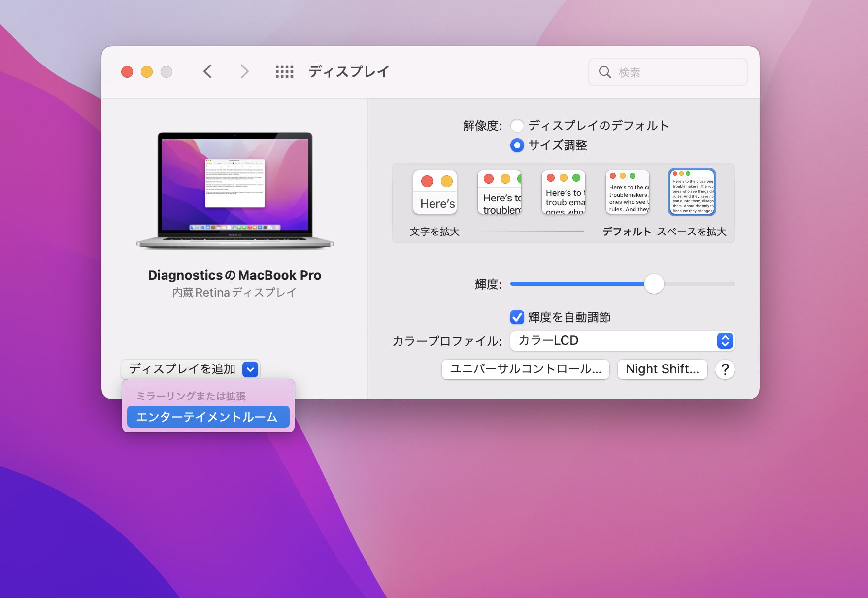Open Night Shift… settings
The image size is (868, 598).
[662, 369]
